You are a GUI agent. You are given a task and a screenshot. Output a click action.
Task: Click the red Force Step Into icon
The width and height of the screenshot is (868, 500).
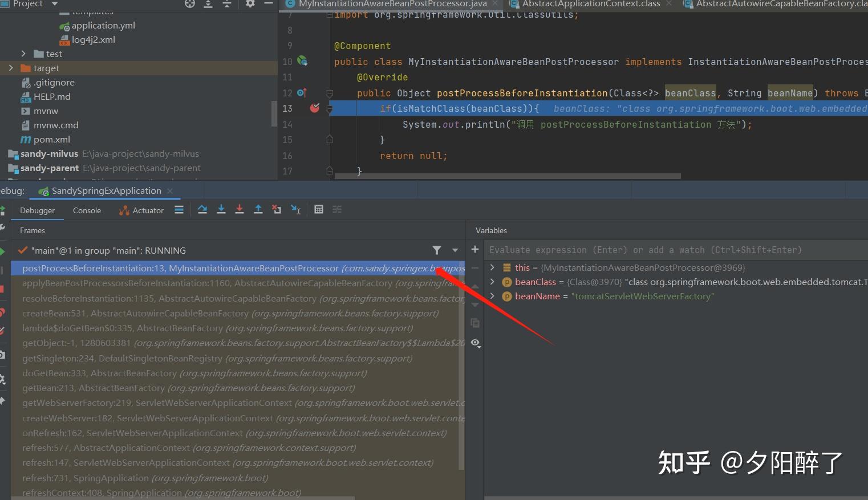coord(240,209)
